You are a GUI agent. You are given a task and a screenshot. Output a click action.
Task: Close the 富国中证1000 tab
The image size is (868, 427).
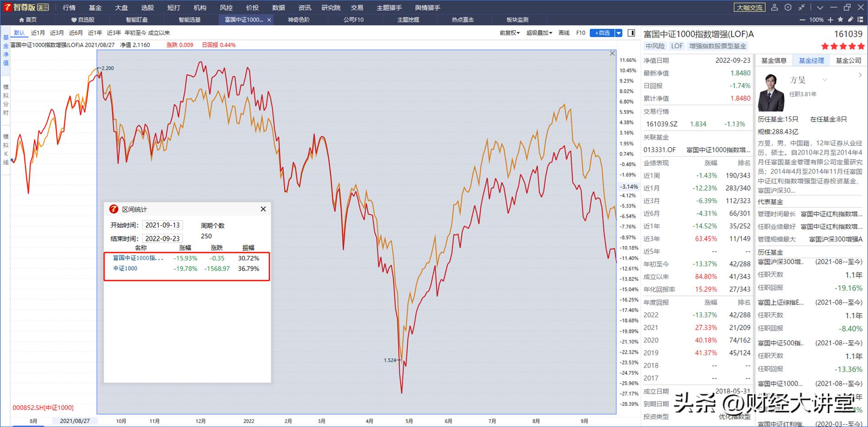coord(269,20)
